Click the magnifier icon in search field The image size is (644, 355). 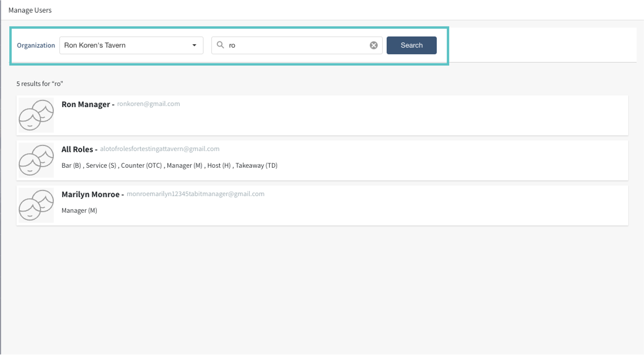point(220,45)
